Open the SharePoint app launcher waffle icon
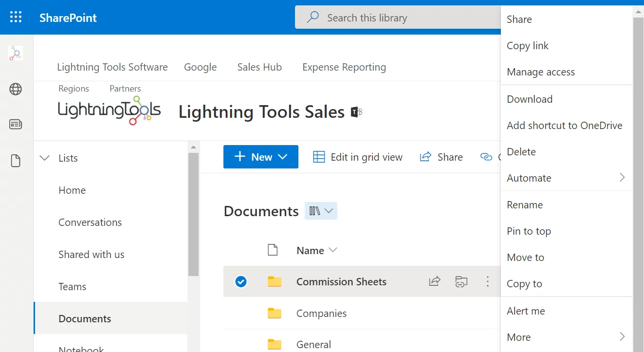 16,17
